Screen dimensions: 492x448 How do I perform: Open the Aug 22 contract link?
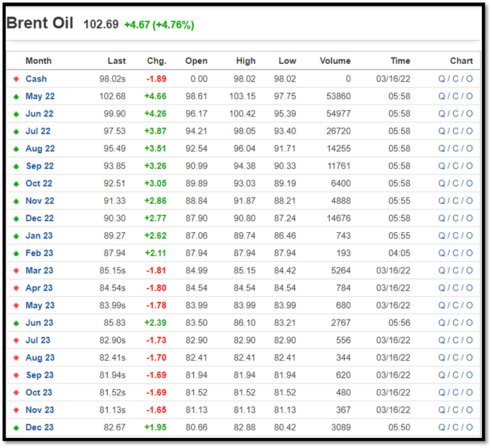[40, 149]
